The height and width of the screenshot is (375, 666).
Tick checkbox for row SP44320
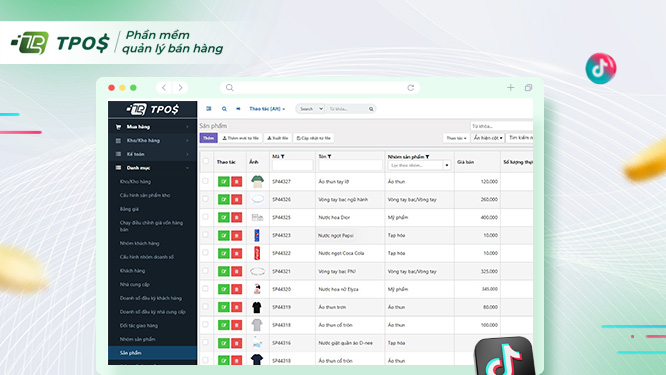pos(206,288)
